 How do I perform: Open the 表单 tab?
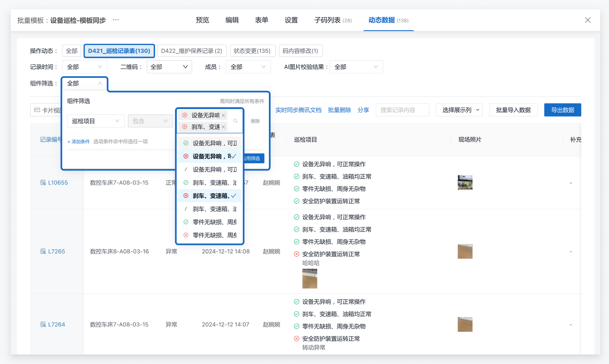click(x=261, y=20)
